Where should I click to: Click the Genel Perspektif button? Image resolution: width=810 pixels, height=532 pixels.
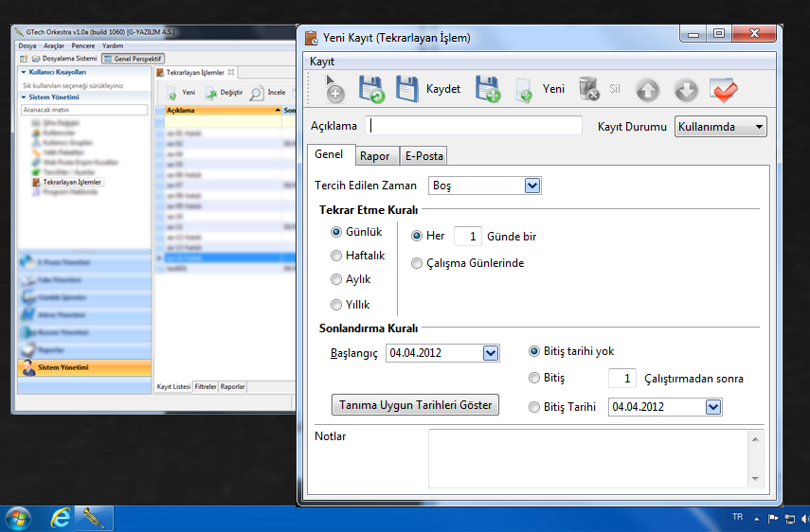134,59
